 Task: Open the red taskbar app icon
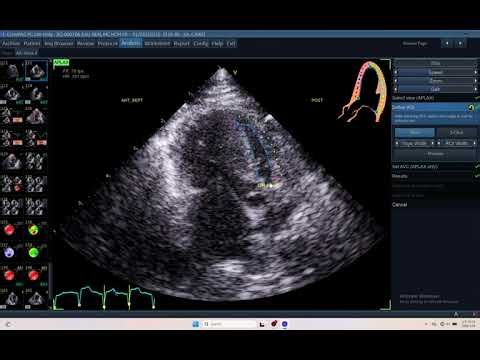(274, 324)
